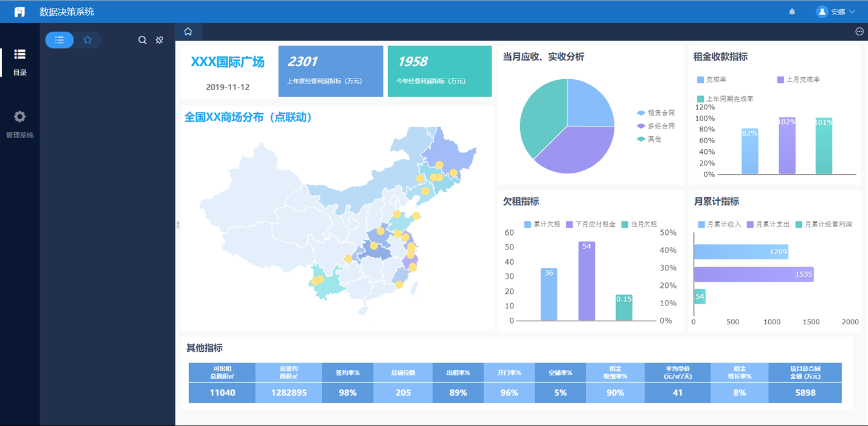Click the blue 租赁合同 pie slice
This screenshot has height=426, width=868.
point(588,103)
